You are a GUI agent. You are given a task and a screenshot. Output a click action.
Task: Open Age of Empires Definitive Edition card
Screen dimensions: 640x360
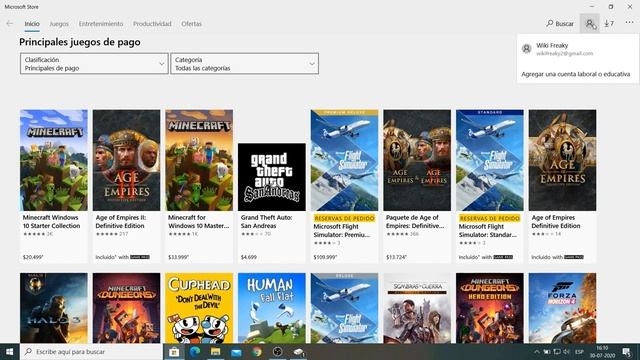562,186
